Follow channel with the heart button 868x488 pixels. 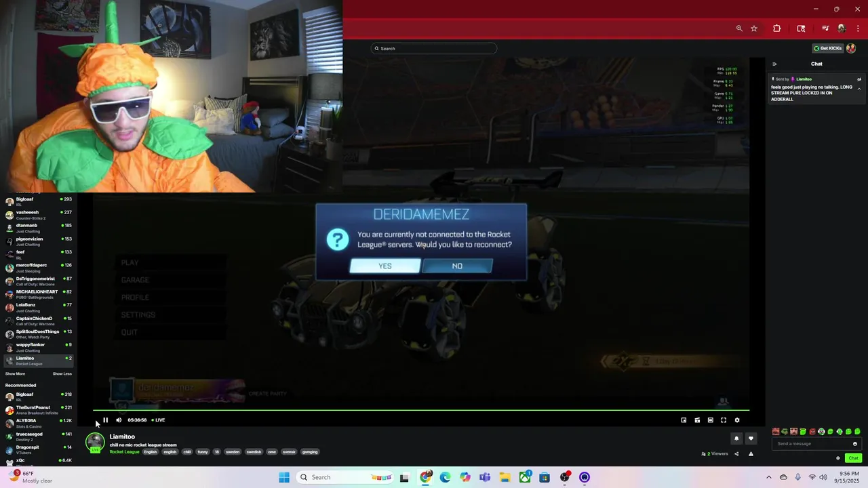pos(751,439)
